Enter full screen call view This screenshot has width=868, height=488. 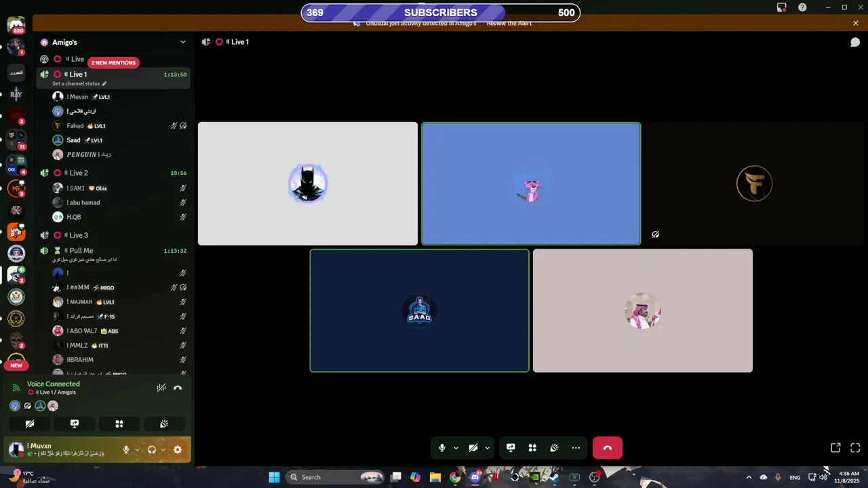(855, 448)
